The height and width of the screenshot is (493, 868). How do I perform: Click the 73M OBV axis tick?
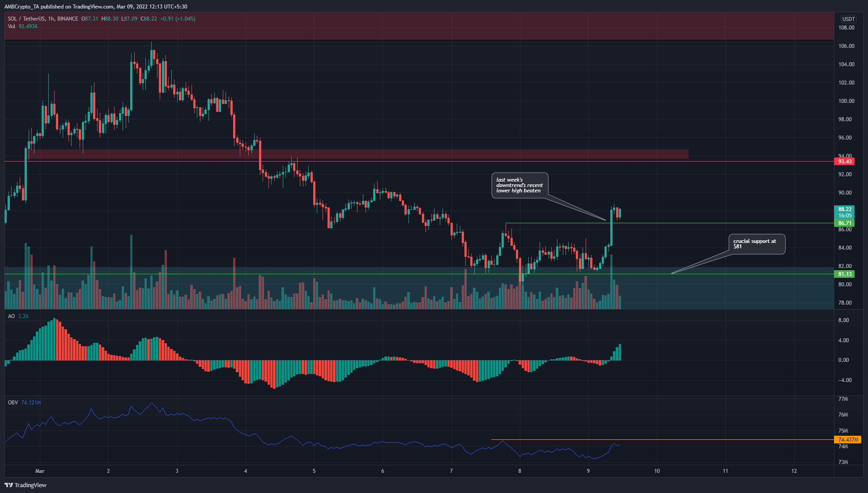(x=843, y=462)
